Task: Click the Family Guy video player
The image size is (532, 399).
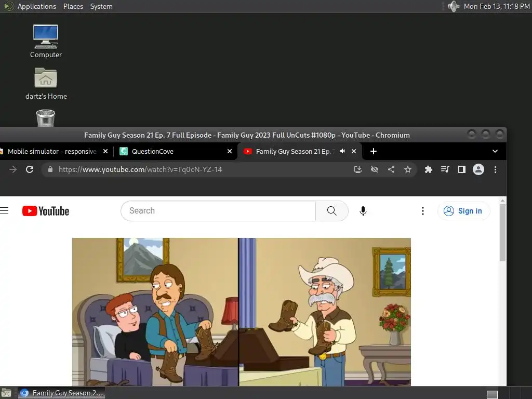Action: pos(242,312)
